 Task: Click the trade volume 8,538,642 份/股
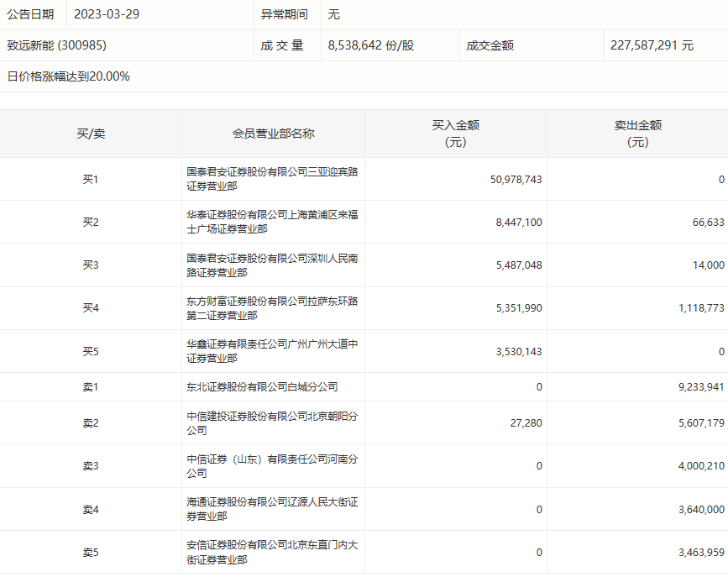370,45
